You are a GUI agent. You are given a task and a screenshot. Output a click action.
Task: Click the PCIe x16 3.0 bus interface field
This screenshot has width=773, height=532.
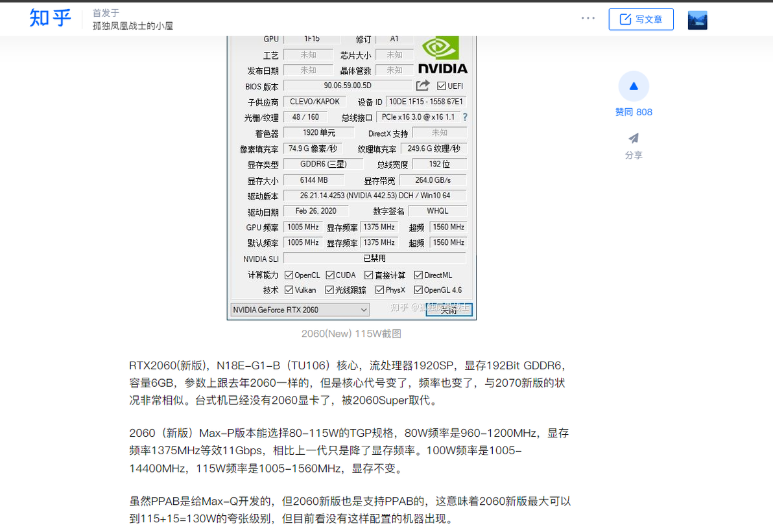[418, 117]
